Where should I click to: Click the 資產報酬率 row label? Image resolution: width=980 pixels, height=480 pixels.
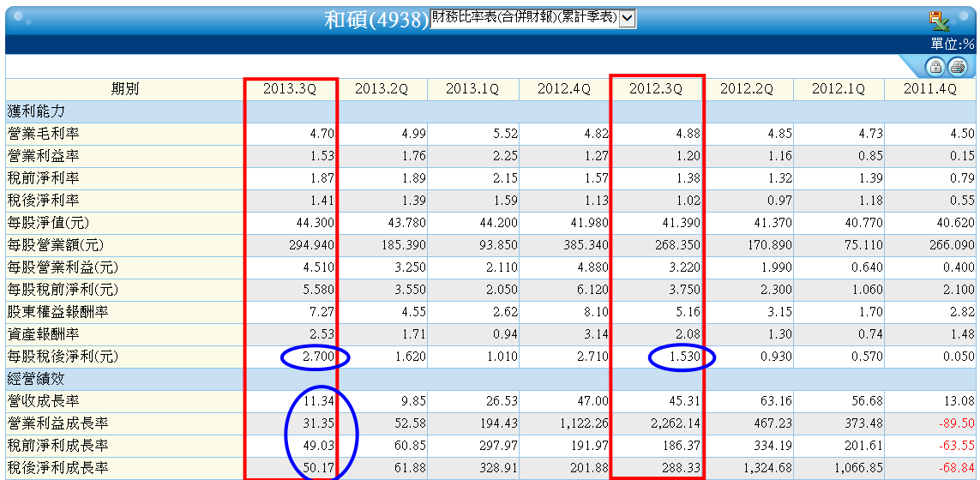(x=43, y=335)
